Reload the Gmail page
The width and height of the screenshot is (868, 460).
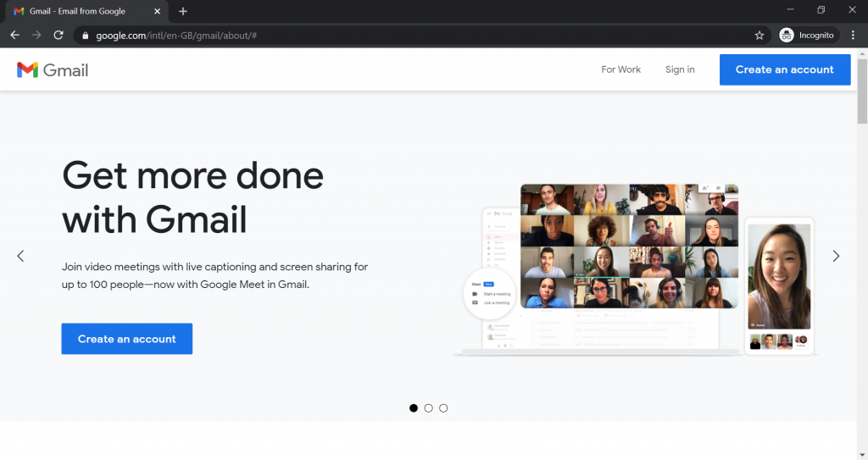click(58, 35)
